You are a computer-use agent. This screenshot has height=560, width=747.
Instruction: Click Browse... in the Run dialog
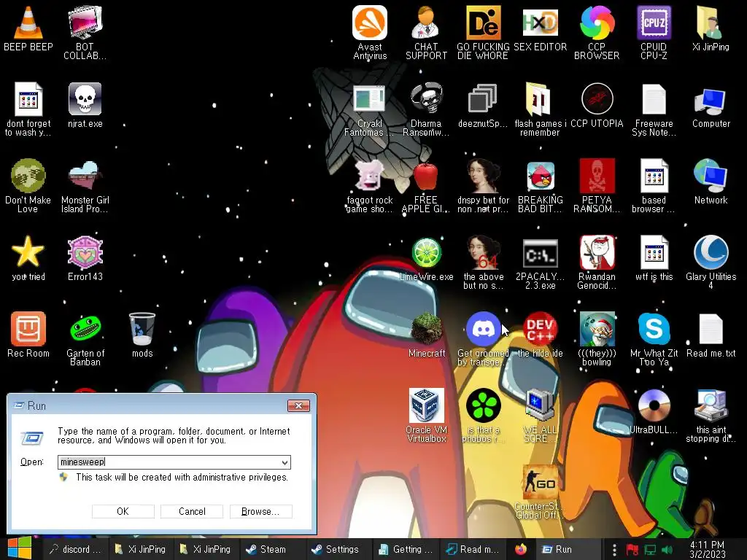pos(260,511)
